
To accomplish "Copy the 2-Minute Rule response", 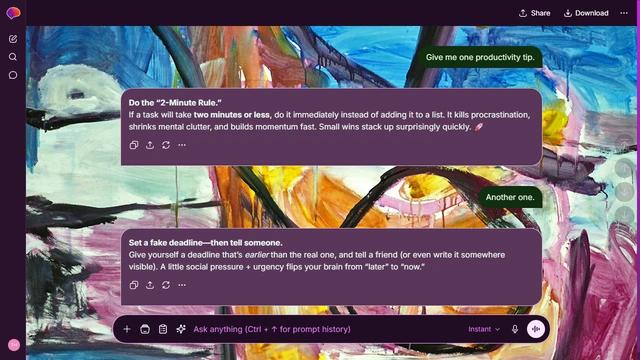I will coord(133,145).
